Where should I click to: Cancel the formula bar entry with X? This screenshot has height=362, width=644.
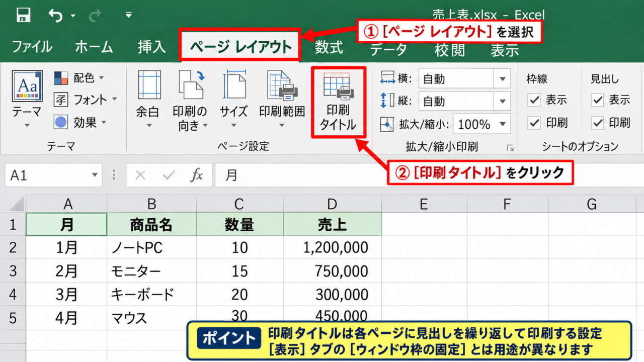(140, 175)
